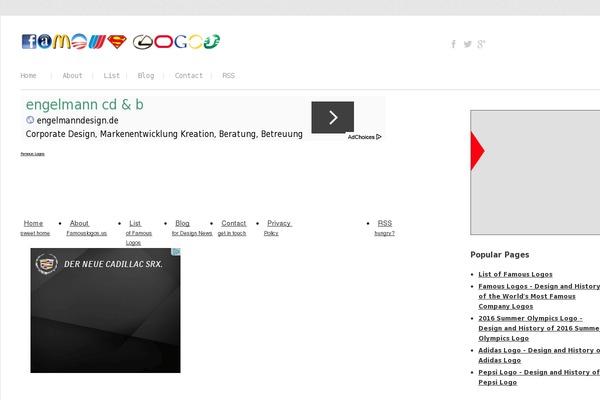The image size is (600, 400).
Task: Open Blog in the top navigation
Action: (x=146, y=75)
